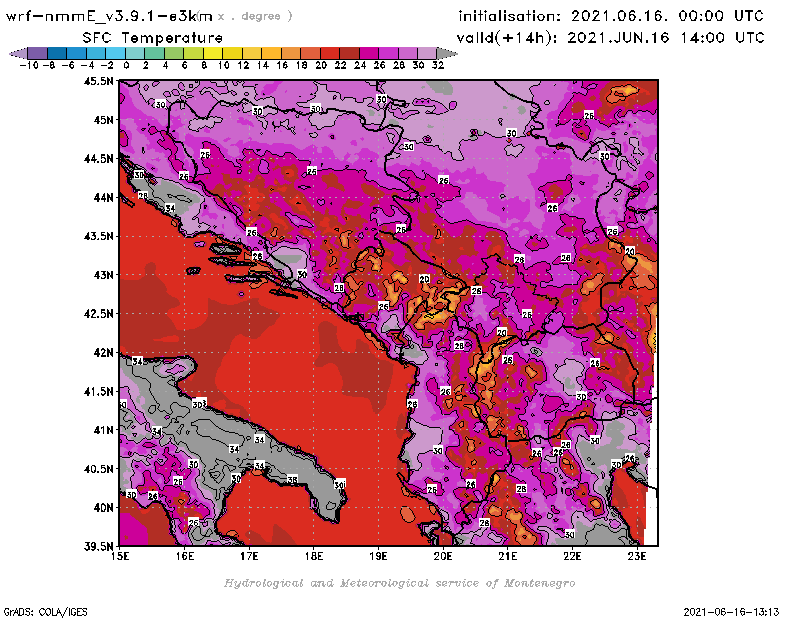Select the magenta 24 to 26 legend swatch
800x618 pixels.
[x=368, y=53]
